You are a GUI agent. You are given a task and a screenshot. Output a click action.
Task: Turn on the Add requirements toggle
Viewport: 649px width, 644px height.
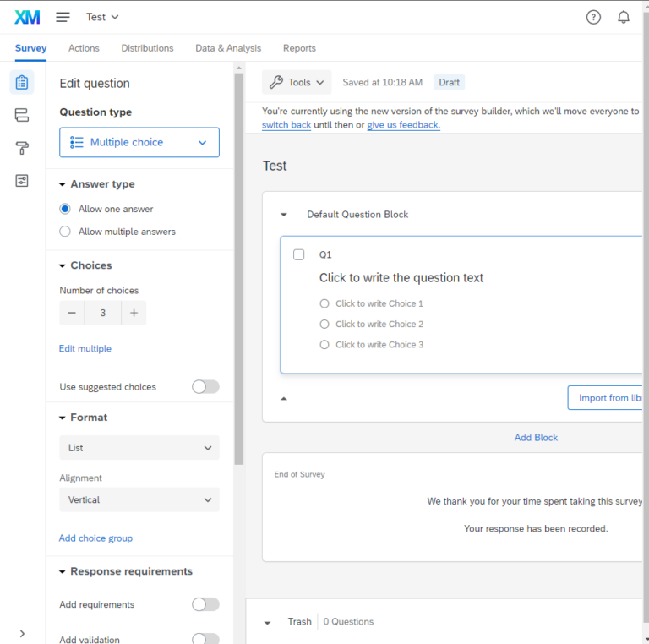(205, 604)
